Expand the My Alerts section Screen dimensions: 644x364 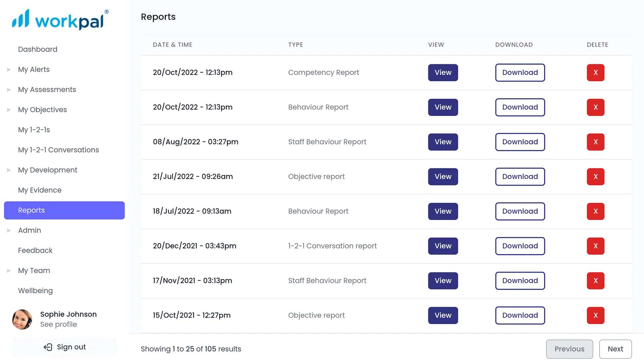coord(8,69)
